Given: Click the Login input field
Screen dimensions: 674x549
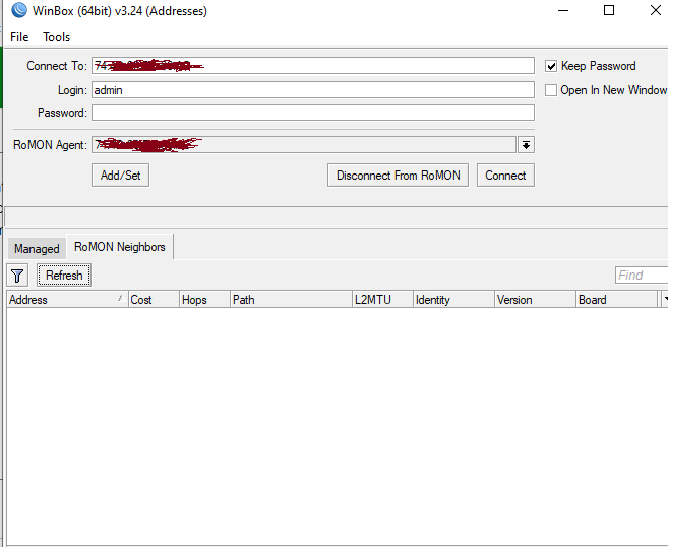Looking at the screenshot, I should (313, 90).
